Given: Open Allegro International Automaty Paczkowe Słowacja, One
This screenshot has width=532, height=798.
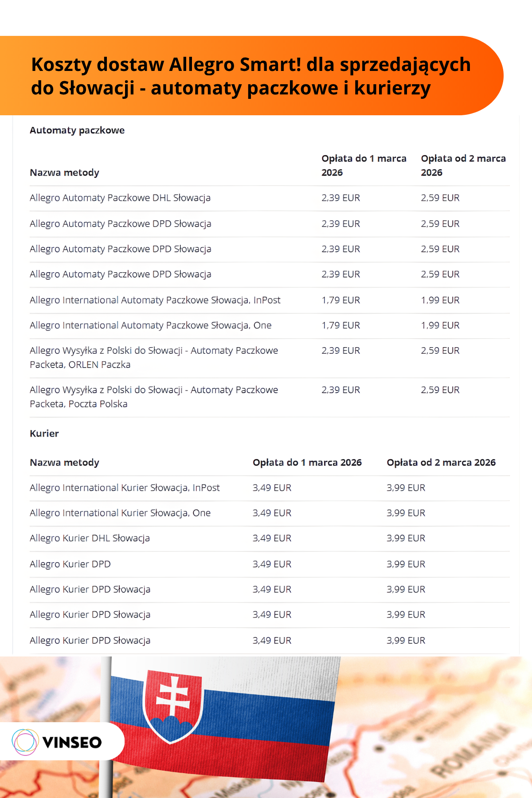Looking at the screenshot, I should point(151,325).
